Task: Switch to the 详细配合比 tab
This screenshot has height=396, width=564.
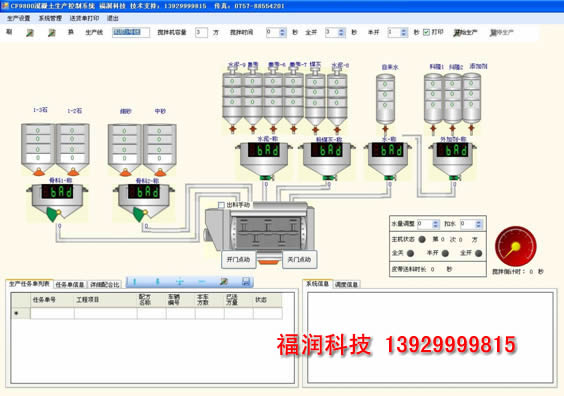Action: 105,285
